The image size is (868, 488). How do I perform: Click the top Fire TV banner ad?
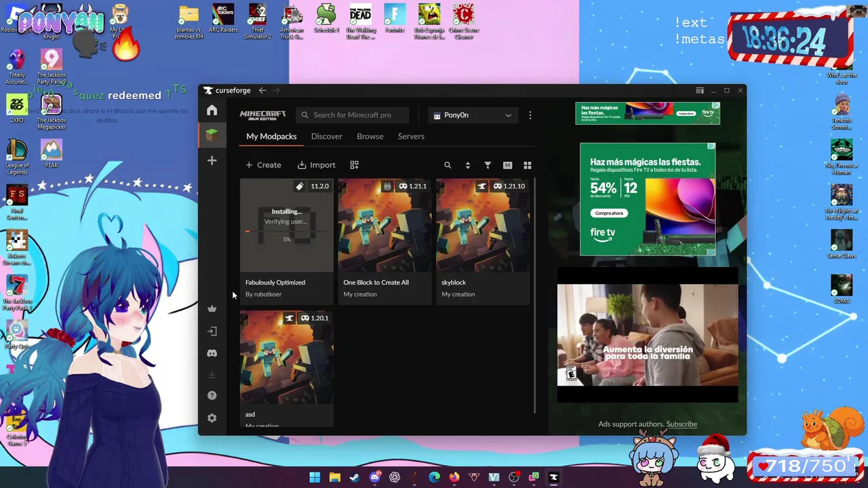[648, 113]
